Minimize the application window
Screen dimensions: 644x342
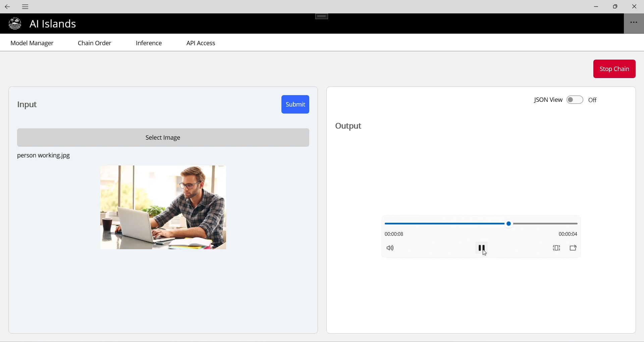[596, 7]
